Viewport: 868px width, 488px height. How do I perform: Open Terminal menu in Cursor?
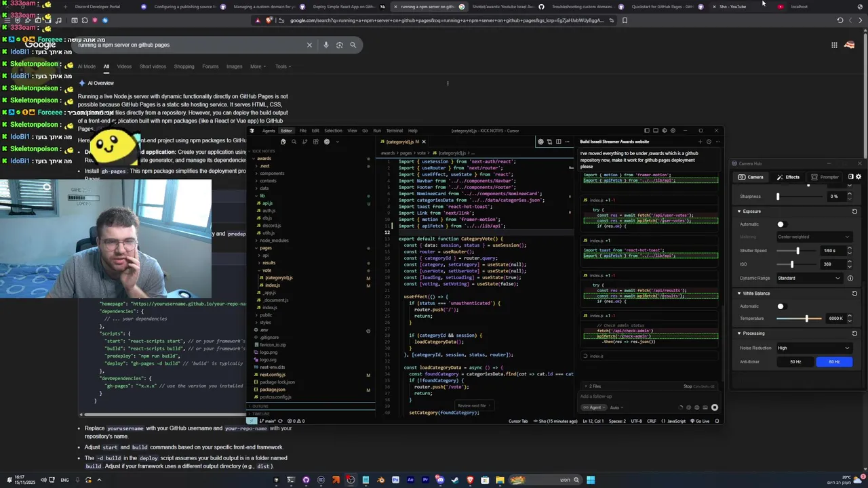click(x=395, y=131)
